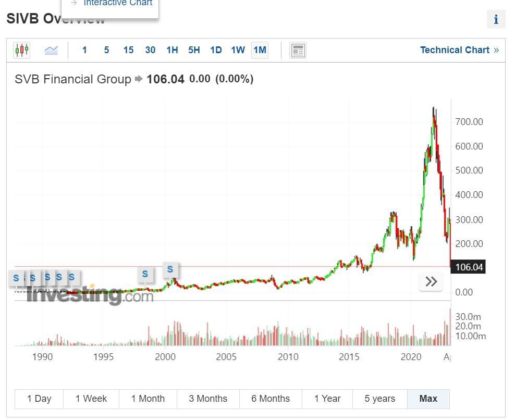Click the 6 Months range button

[270, 399]
